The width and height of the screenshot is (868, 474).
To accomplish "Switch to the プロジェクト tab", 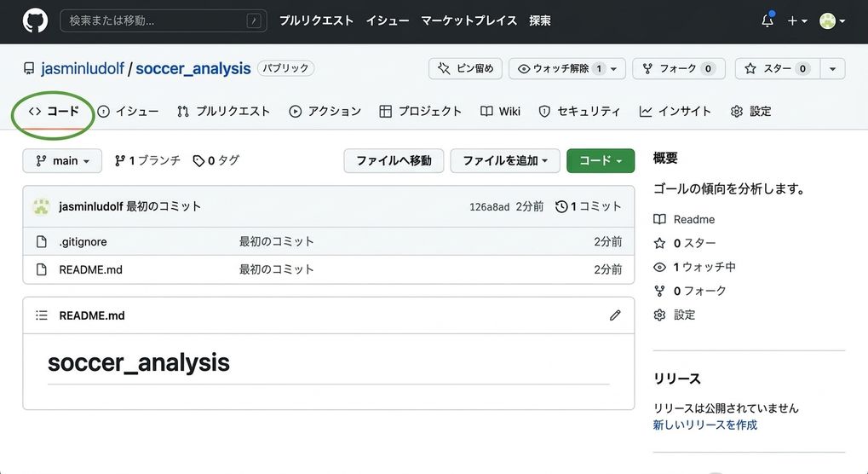I will pos(420,112).
